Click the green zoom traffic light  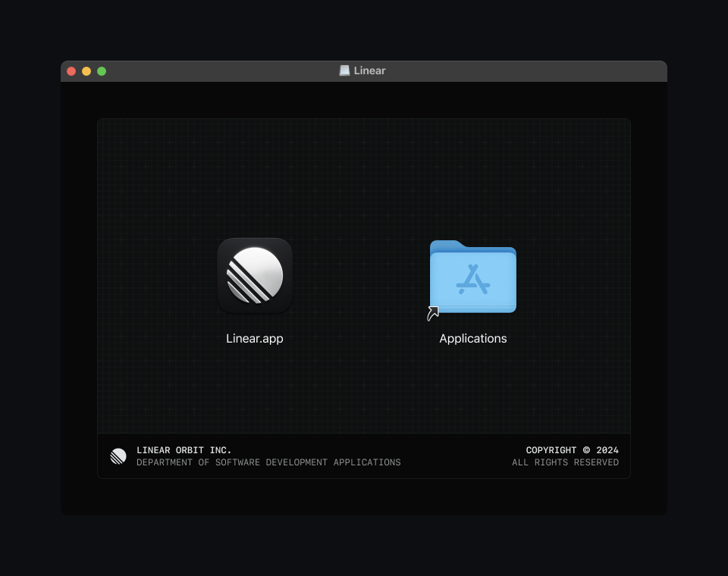click(x=101, y=70)
